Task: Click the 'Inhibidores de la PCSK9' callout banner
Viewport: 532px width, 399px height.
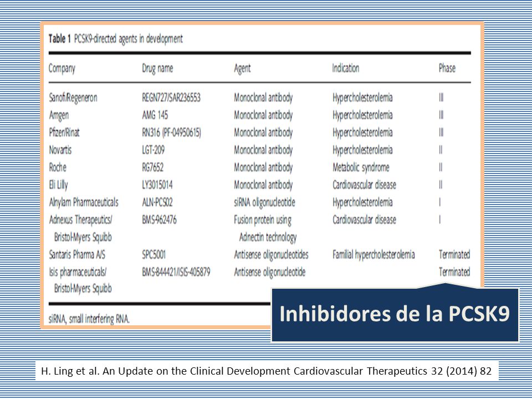Action: tap(395, 315)
